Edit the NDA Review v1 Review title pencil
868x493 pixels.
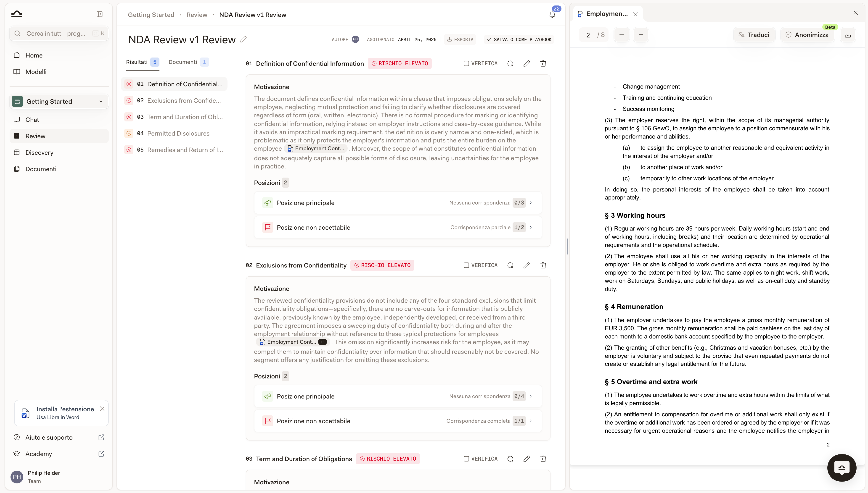coord(243,40)
